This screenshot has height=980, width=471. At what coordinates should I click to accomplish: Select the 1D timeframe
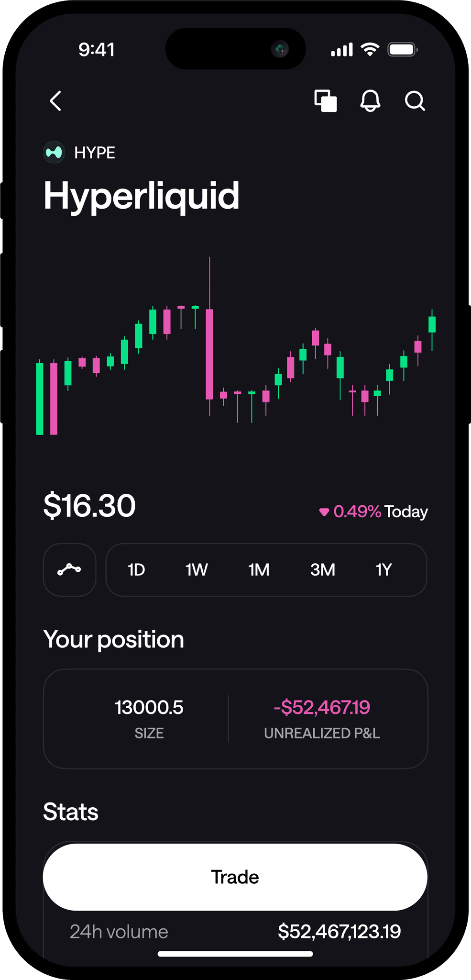[136, 570]
